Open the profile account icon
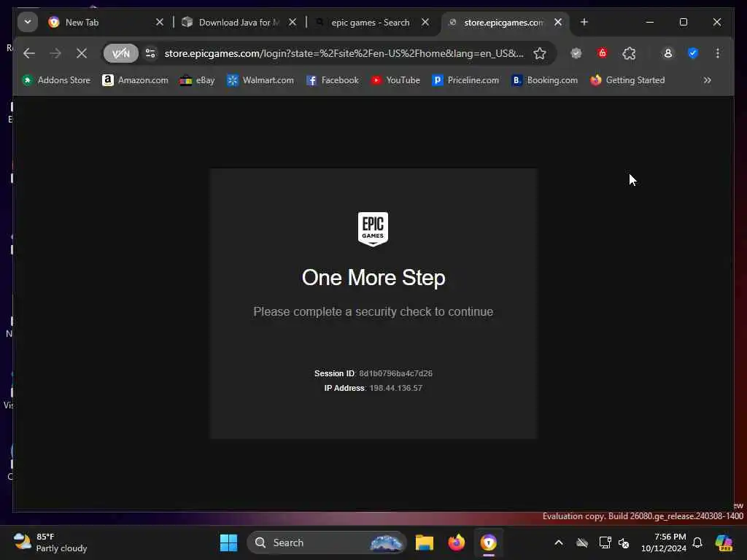Viewport: 747px width, 560px height. coord(668,53)
